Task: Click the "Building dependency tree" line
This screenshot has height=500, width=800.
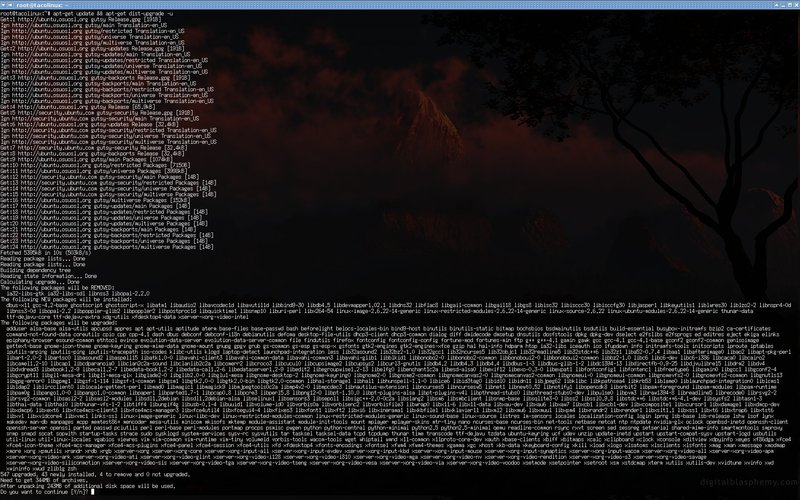Action: tap(35, 270)
